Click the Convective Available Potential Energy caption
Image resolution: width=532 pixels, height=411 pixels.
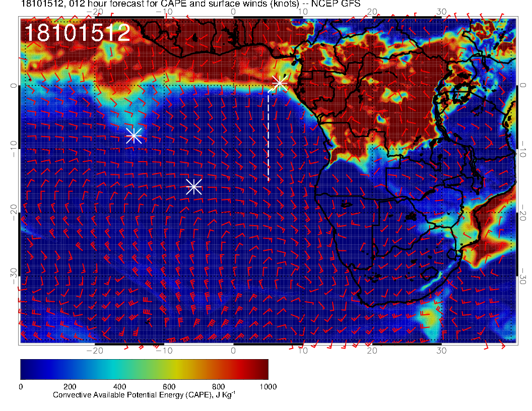(x=144, y=395)
